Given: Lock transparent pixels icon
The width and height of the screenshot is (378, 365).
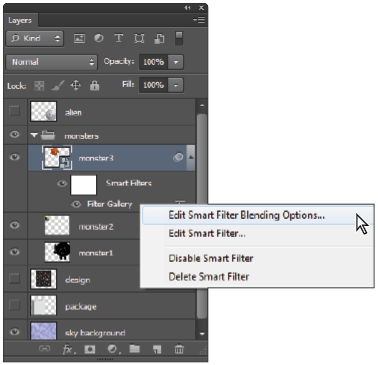Looking at the screenshot, I should tap(39, 86).
